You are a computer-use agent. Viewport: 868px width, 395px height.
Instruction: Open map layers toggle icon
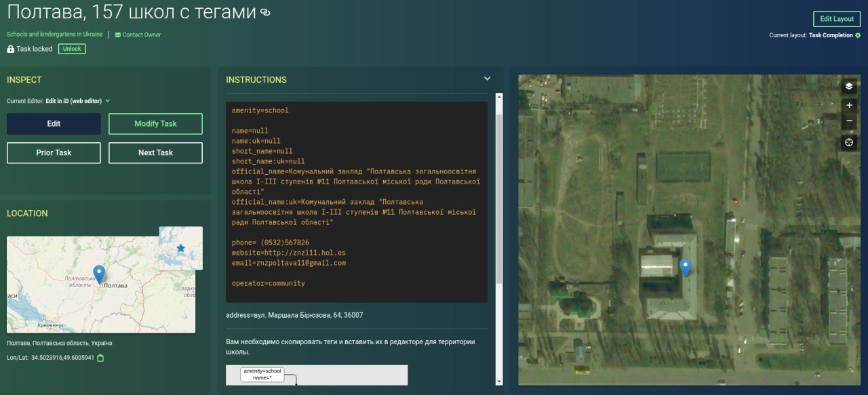[848, 87]
